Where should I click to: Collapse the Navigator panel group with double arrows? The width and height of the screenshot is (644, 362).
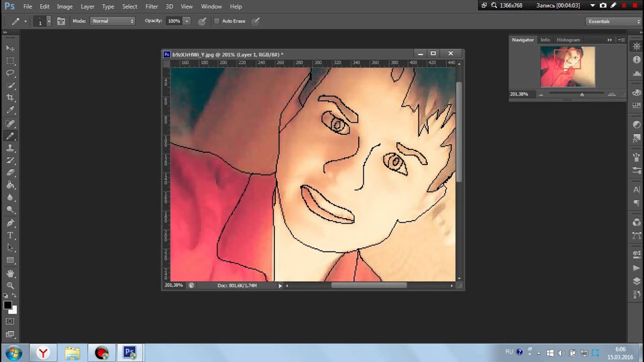610,40
